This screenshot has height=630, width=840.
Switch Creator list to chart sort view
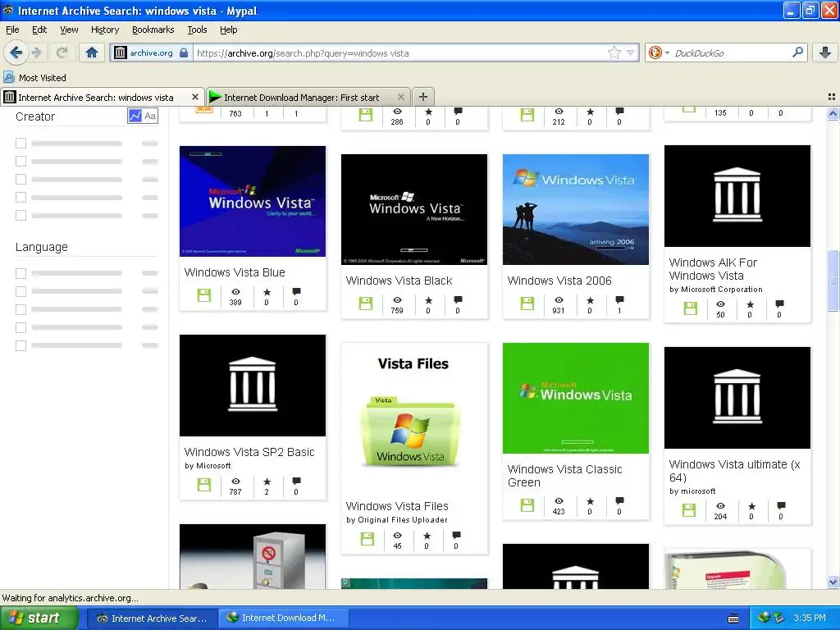[135, 116]
